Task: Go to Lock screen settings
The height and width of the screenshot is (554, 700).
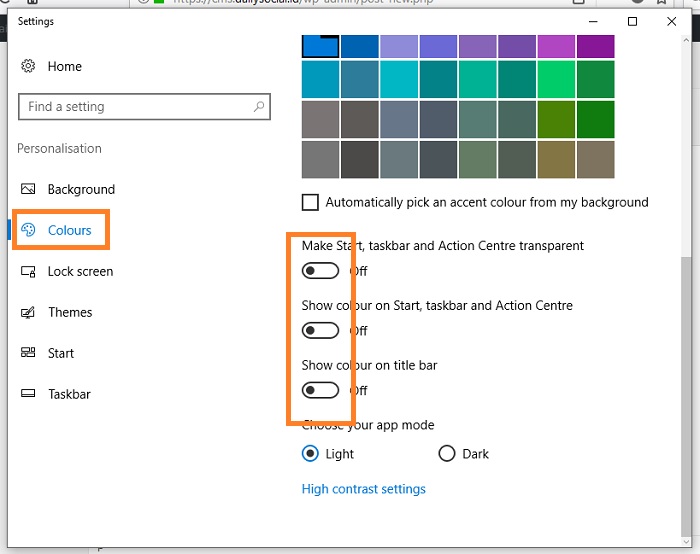Action: (80, 271)
